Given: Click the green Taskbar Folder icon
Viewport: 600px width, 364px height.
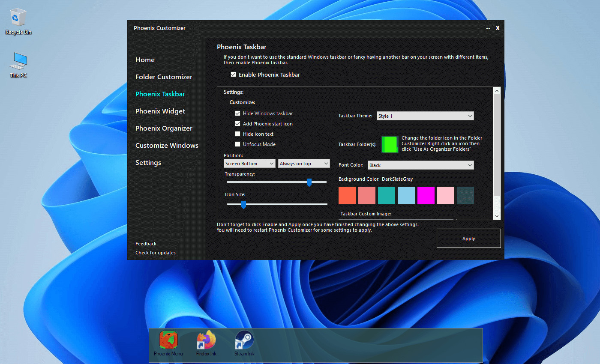Looking at the screenshot, I should pos(390,144).
